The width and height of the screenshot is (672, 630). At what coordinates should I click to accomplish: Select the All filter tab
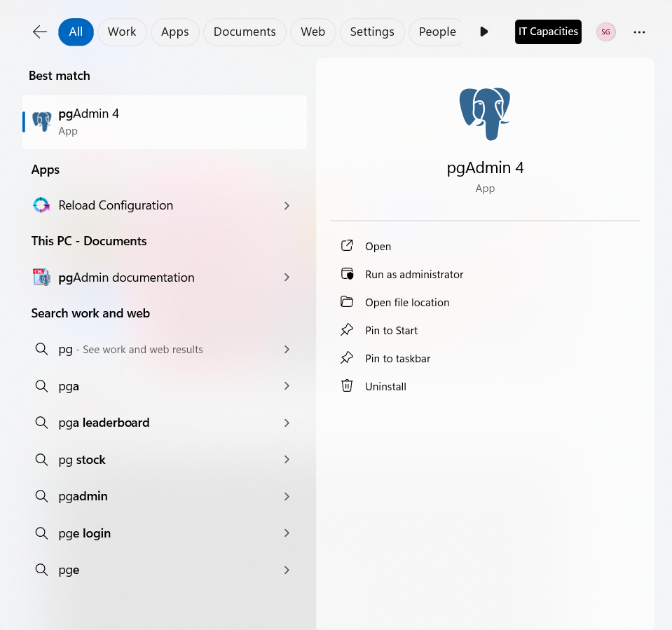click(76, 32)
